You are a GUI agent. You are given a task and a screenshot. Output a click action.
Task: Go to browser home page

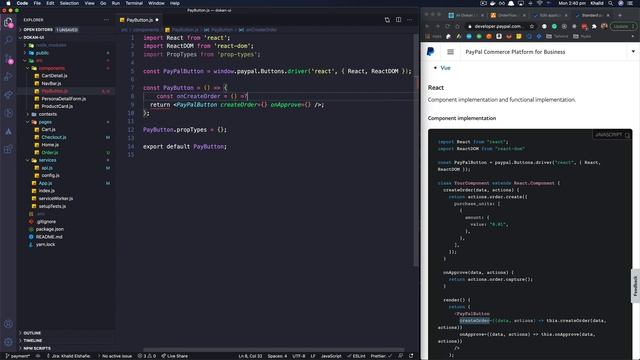(458, 26)
